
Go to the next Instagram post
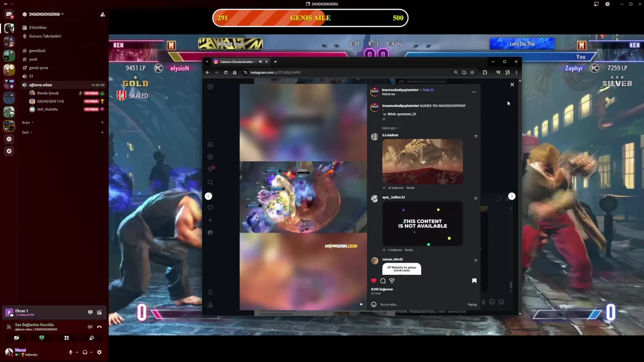pyautogui.click(x=512, y=196)
